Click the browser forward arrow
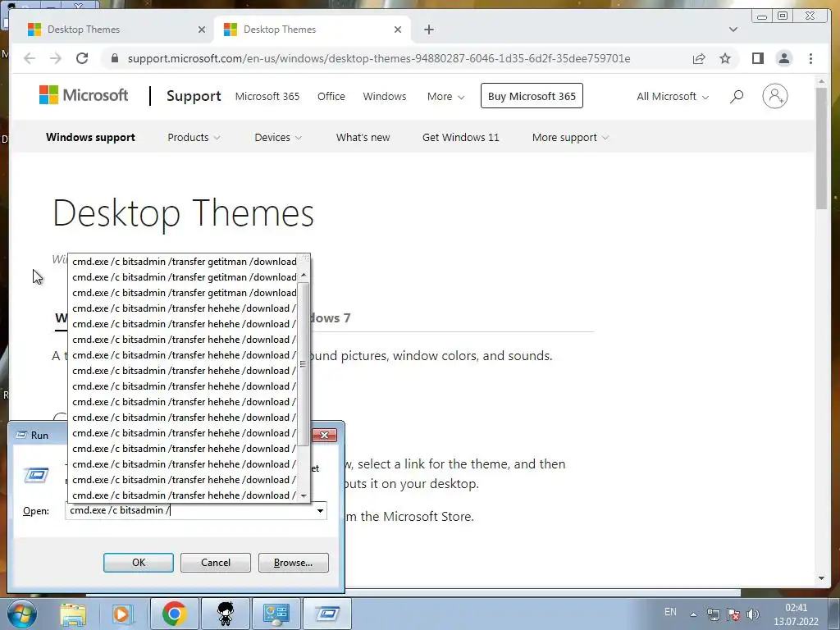Screen dimensions: 840x630 pos(56,58)
